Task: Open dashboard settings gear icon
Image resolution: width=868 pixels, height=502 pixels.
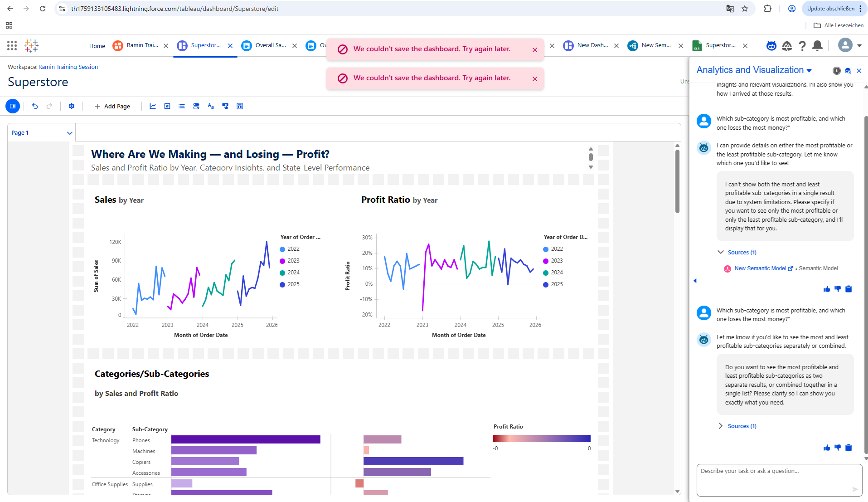Action: click(72, 106)
